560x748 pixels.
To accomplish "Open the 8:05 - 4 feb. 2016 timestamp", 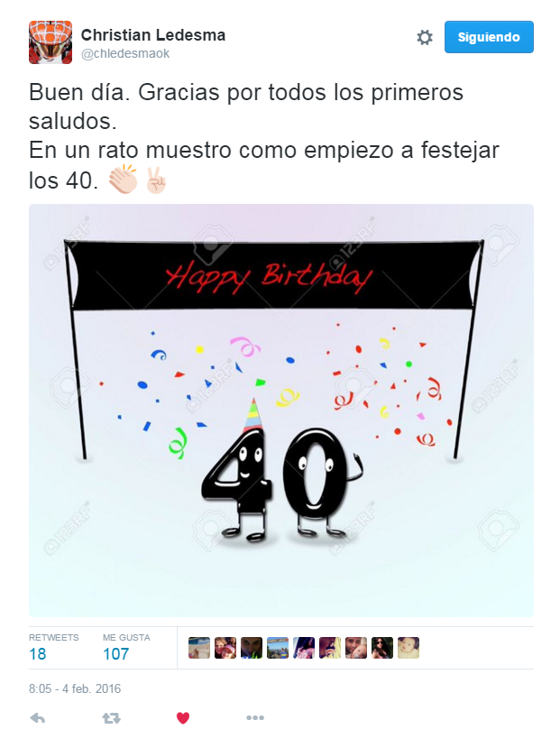I will (x=75, y=688).
